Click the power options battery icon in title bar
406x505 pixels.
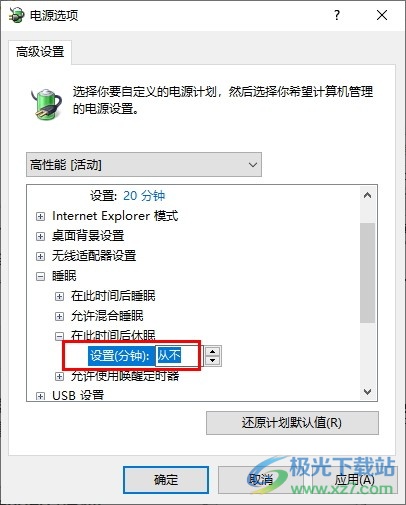(x=16, y=15)
